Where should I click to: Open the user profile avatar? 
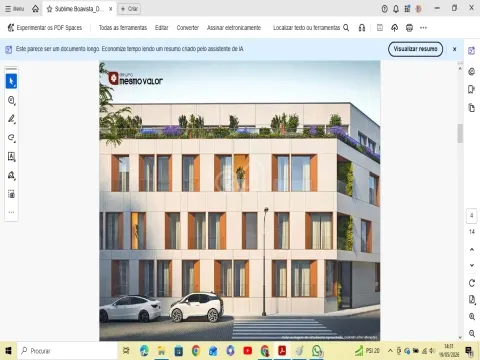[x=419, y=9]
